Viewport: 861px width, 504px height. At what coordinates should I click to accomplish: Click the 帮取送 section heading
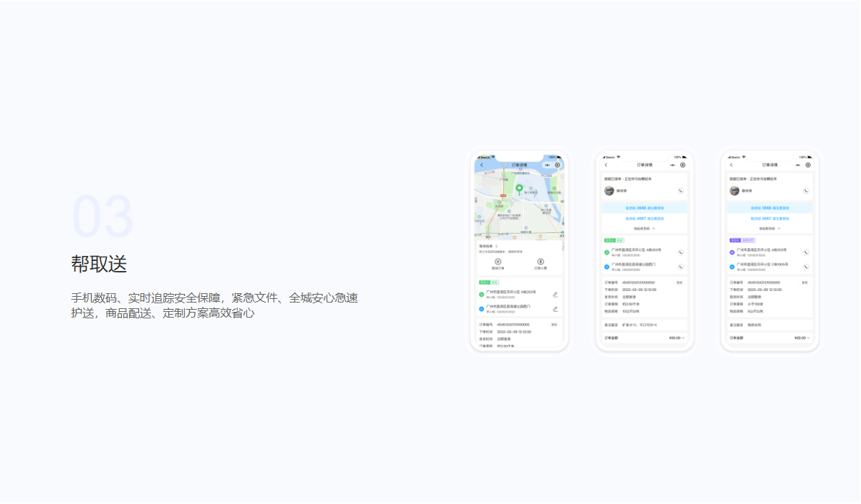point(99,264)
